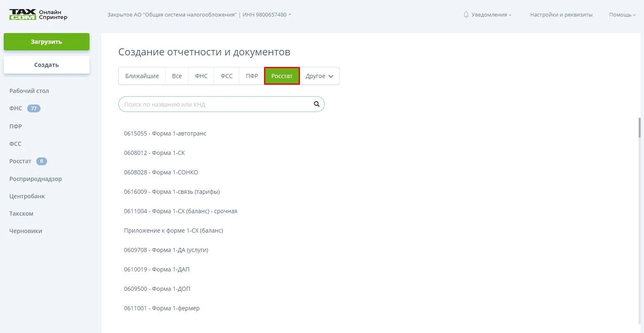Image resolution: width=644 pixels, height=333 pixels.
Task: Click the Taxcom Online Sprinter logo
Action: click(x=38, y=14)
